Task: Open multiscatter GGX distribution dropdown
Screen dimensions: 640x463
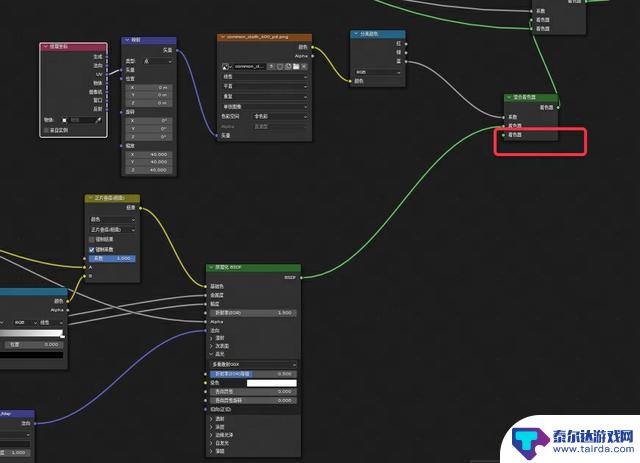Action: tap(253, 364)
